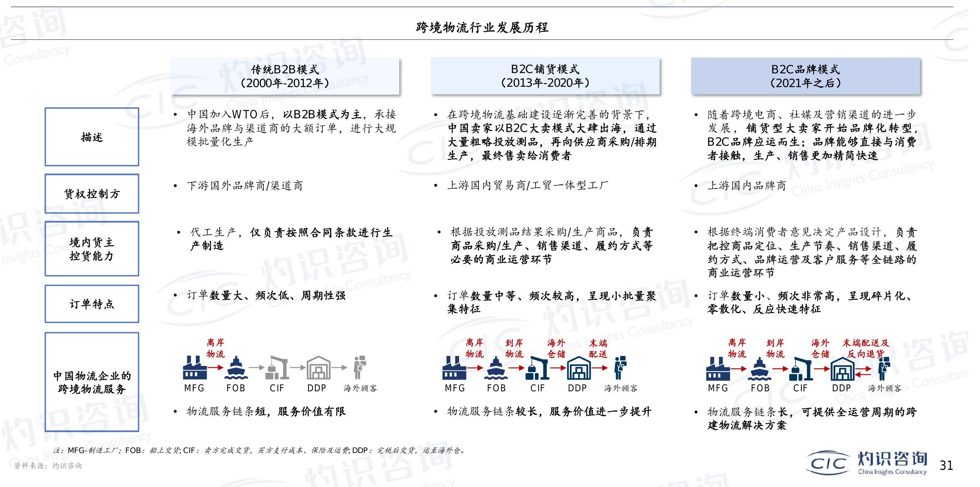Screen dimensions: 980x487
Task: Click the red arrow from factory to ship in 传统B2B
Action: pos(215,368)
